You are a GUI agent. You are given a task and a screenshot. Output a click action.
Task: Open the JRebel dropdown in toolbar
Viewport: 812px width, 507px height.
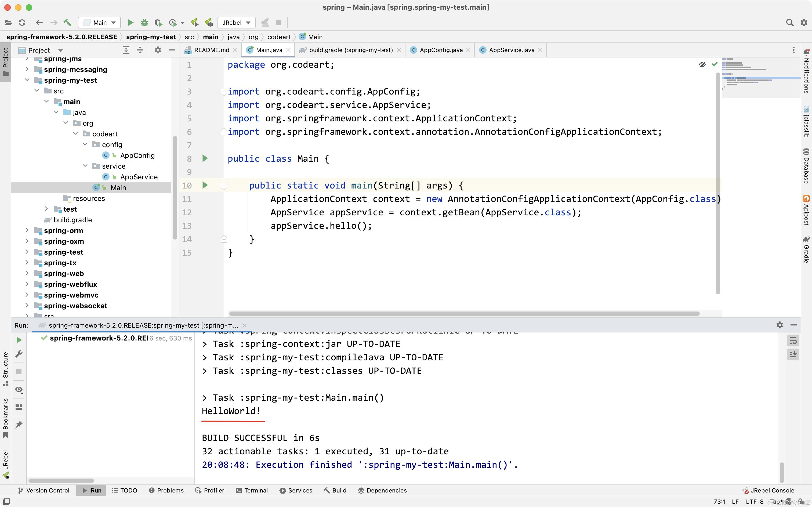[x=236, y=23]
